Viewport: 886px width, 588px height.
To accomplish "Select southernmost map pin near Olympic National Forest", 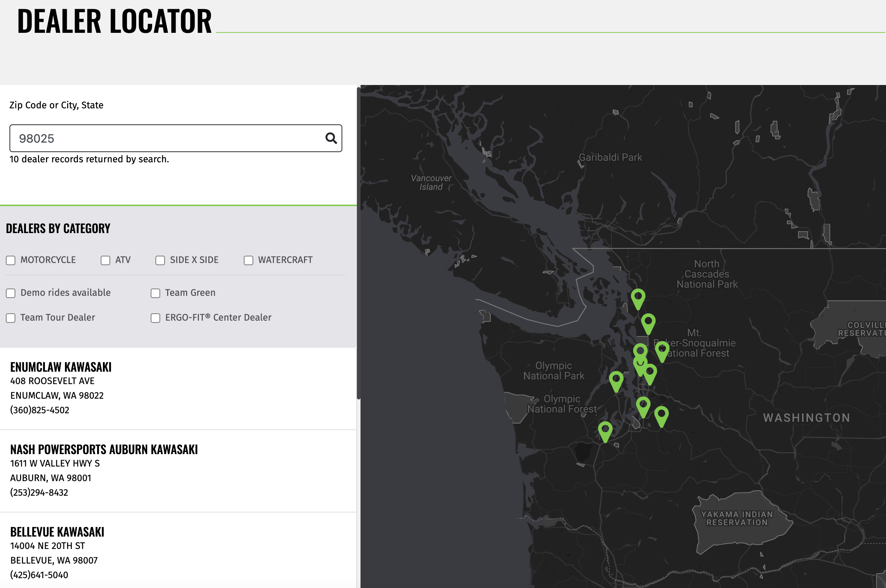I will pyautogui.click(x=605, y=432).
